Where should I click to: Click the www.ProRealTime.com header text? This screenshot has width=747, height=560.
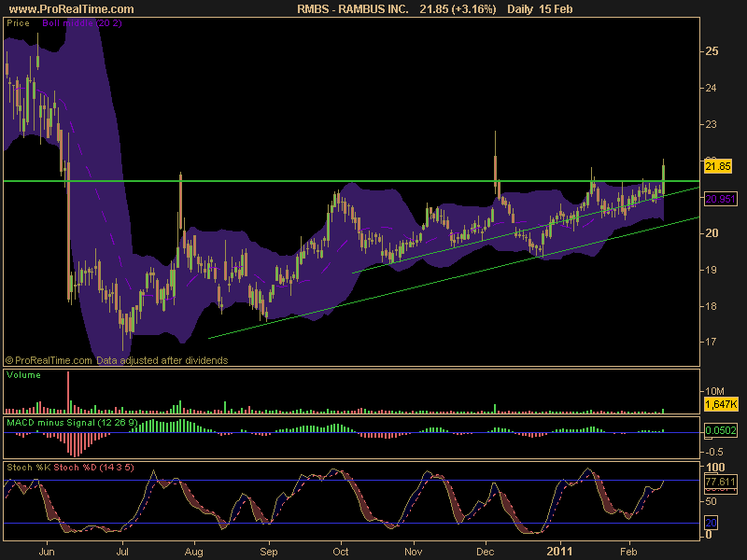(x=72, y=9)
